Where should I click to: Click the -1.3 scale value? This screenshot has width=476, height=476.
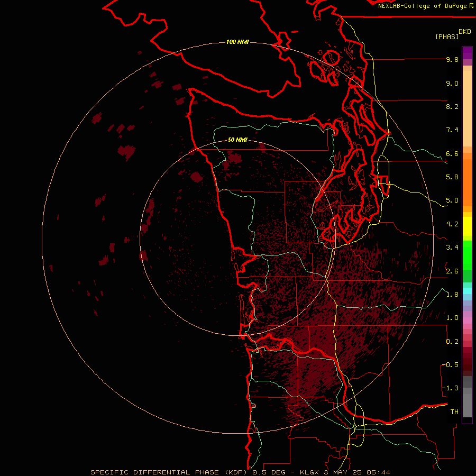click(x=450, y=388)
